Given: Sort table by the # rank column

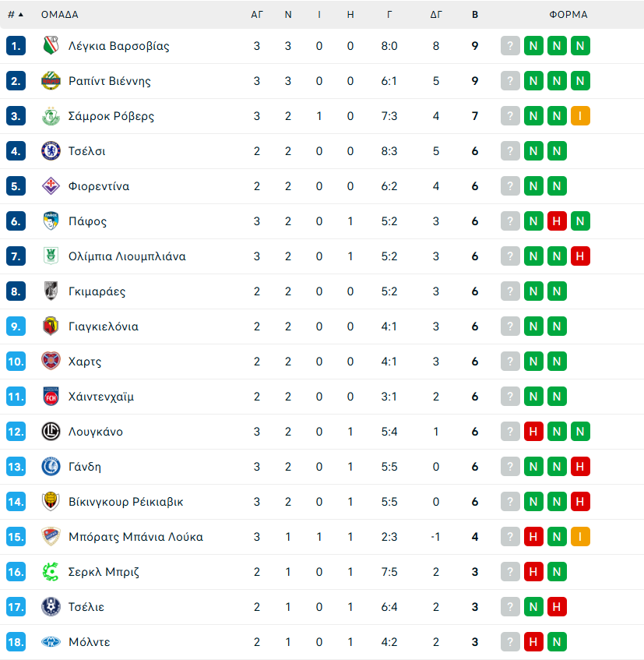Looking at the screenshot, I should (x=15, y=14).
